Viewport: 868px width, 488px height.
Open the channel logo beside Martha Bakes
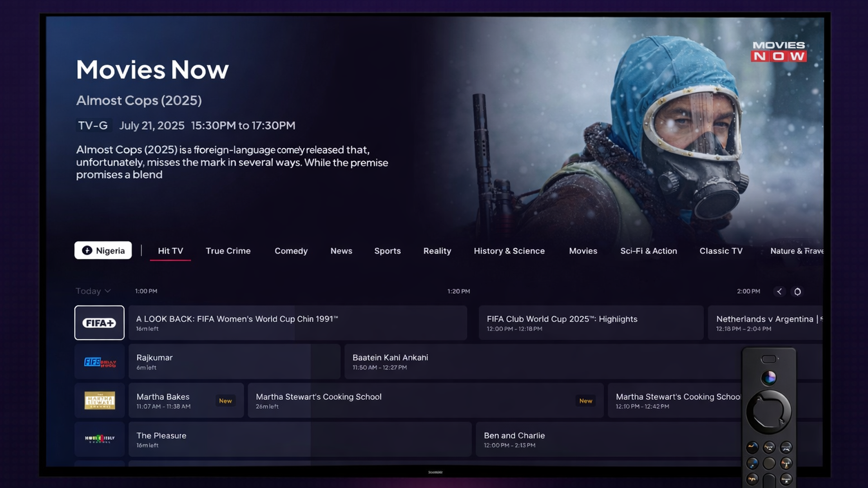(99, 400)
